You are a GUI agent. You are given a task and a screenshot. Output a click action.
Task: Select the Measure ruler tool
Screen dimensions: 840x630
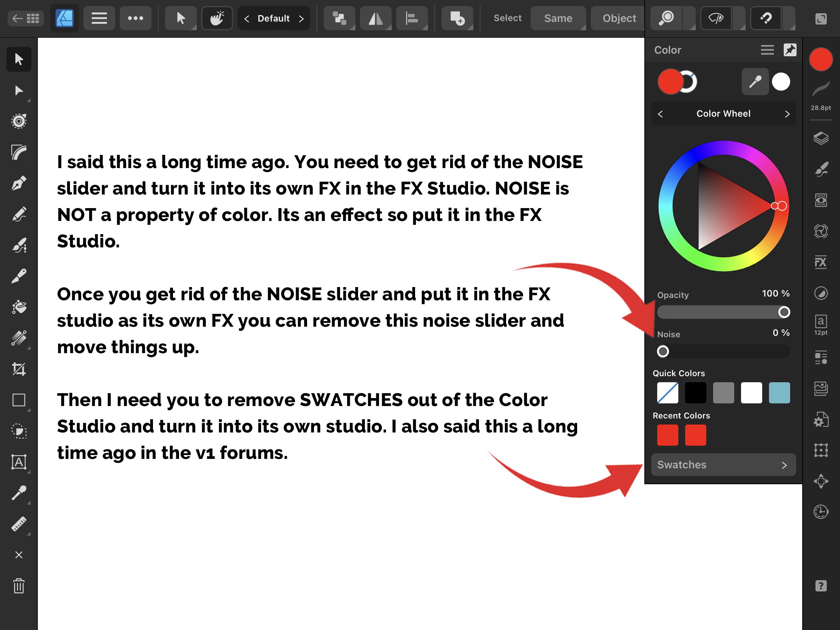click(19, 524)
